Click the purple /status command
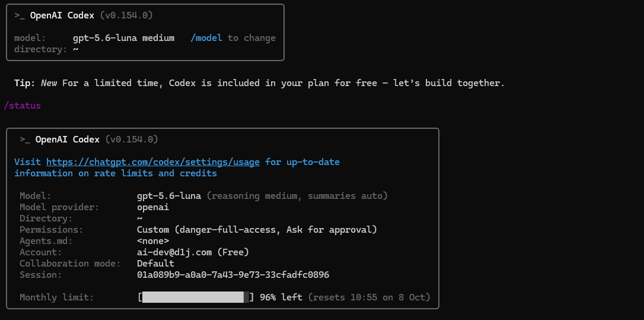Viewport: 644px width, 320px height. coord(22,106)
